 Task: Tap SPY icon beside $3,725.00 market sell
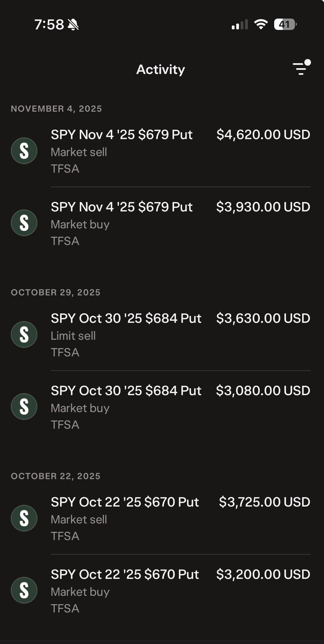[24, 518]
